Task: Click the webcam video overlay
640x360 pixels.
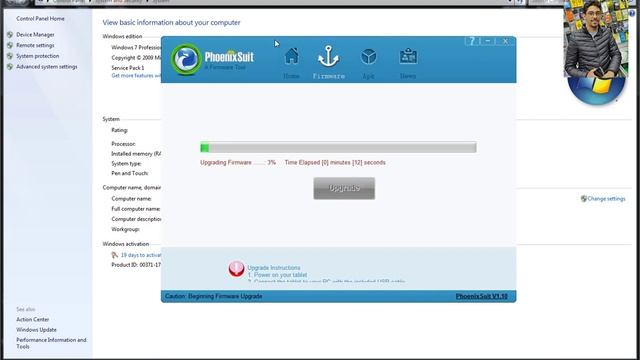Action: (596, 39)
